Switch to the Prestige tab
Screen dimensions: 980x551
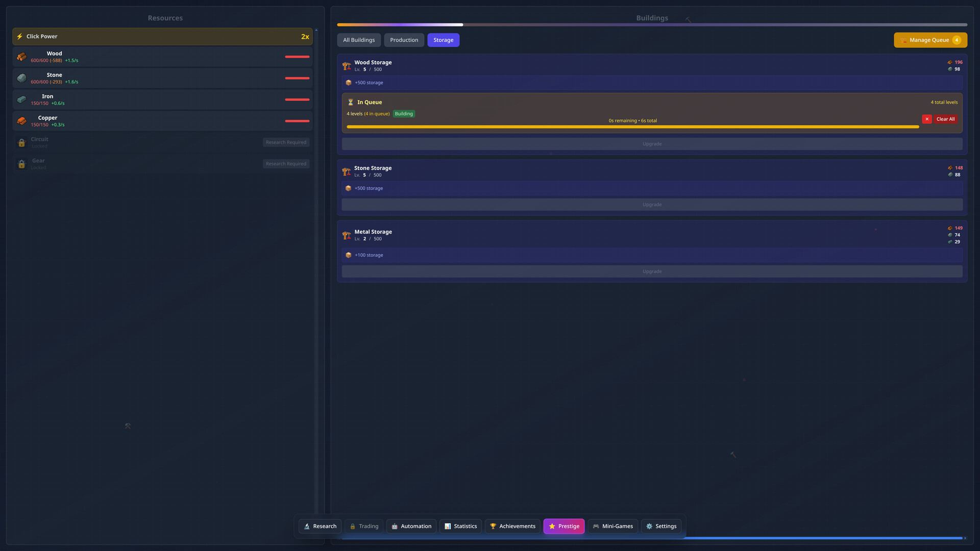[x=564, y=526]
